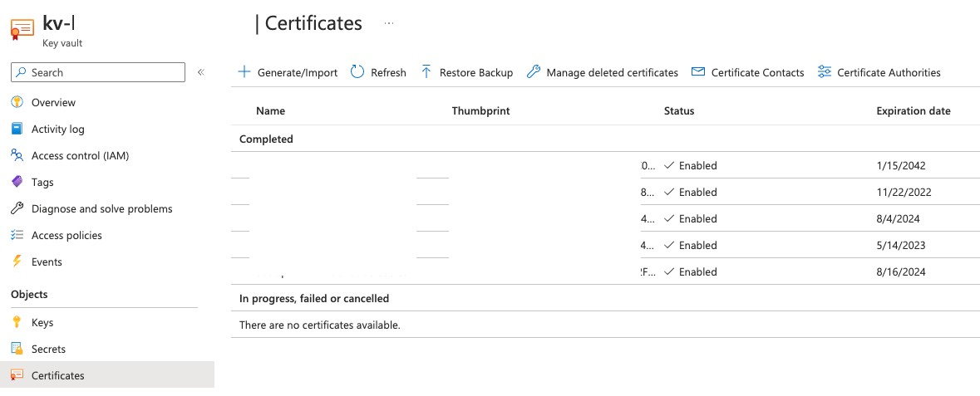Click inside the sidebar Search field

click(x=98, y=72)
